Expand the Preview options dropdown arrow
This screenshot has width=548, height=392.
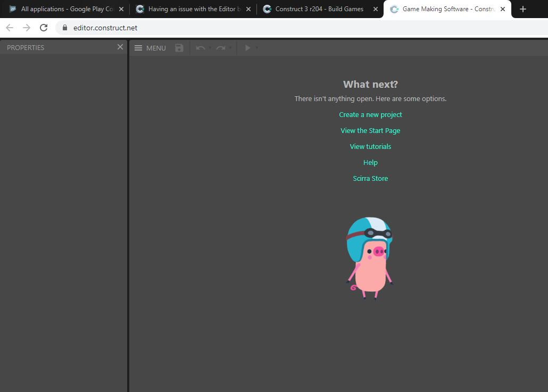pyautogui.click(x=257, y=48)
